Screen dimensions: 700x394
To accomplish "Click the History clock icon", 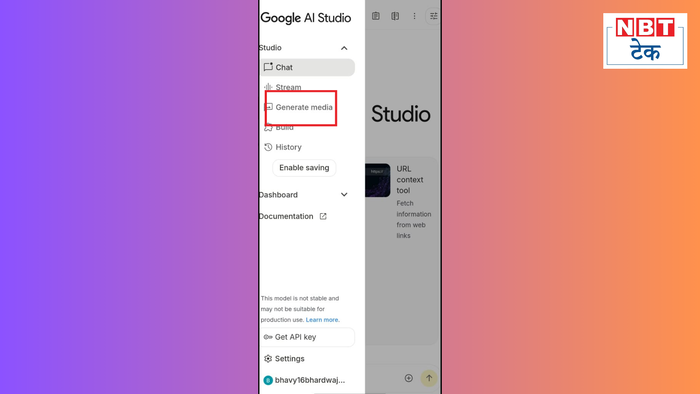I will tap(268, 147).
